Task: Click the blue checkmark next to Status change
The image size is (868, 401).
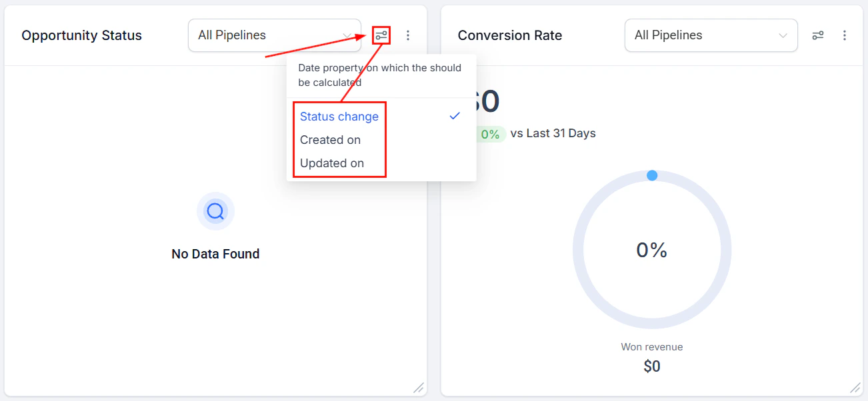Action: coord(455,115)
